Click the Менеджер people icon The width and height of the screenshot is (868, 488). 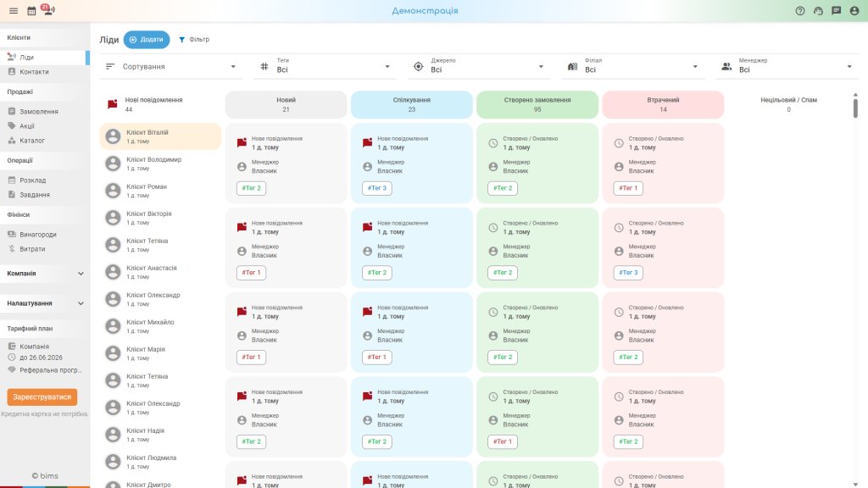point(726,66)
